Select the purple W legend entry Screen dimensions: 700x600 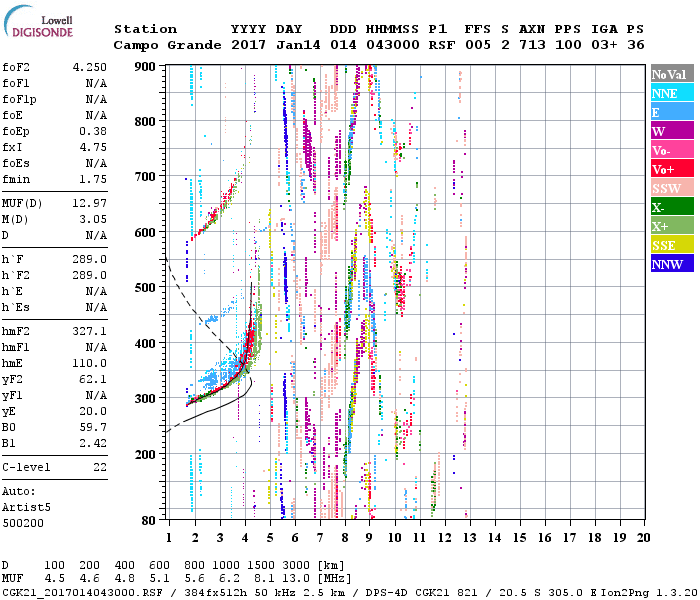671,131
